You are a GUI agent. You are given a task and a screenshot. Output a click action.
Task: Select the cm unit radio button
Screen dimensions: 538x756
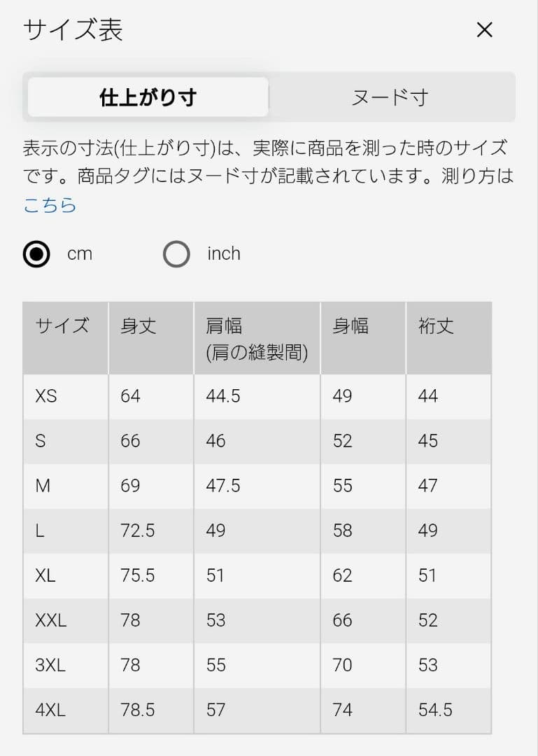pos(36,254)
